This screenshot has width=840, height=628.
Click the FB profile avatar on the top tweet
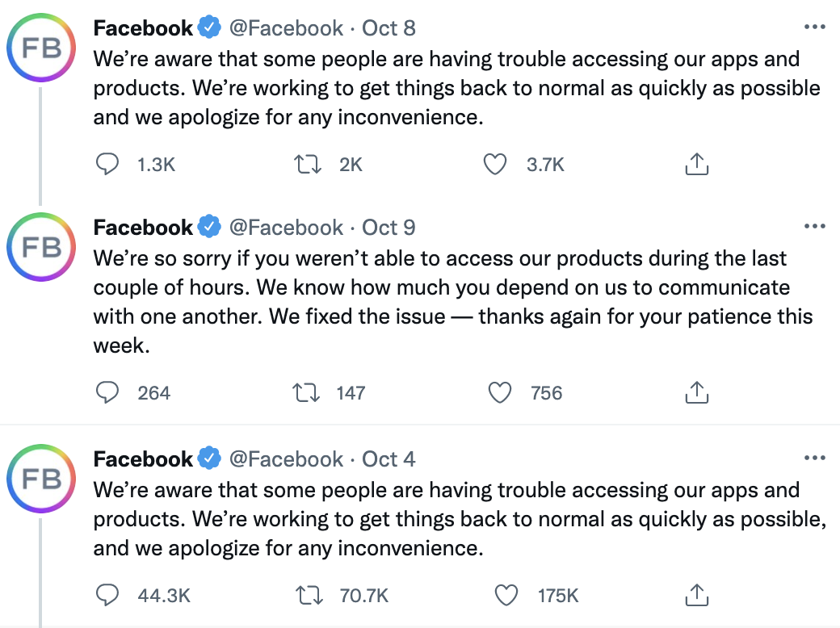40,48
